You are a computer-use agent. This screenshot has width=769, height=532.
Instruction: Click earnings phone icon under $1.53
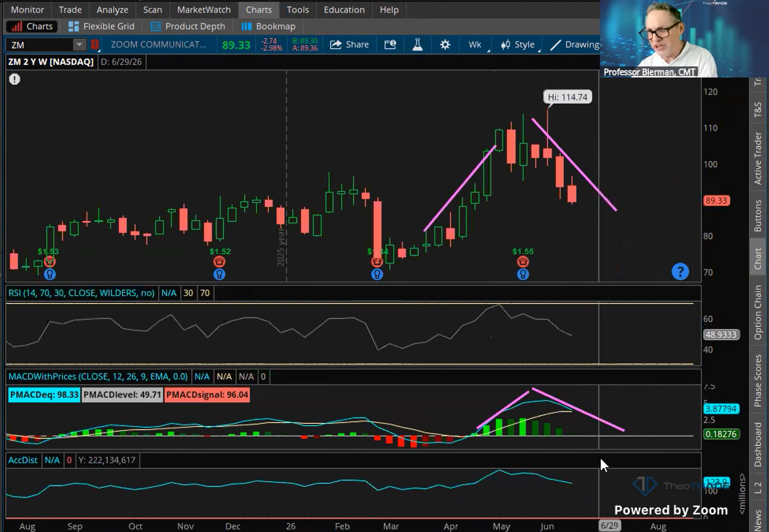point(50,262)
